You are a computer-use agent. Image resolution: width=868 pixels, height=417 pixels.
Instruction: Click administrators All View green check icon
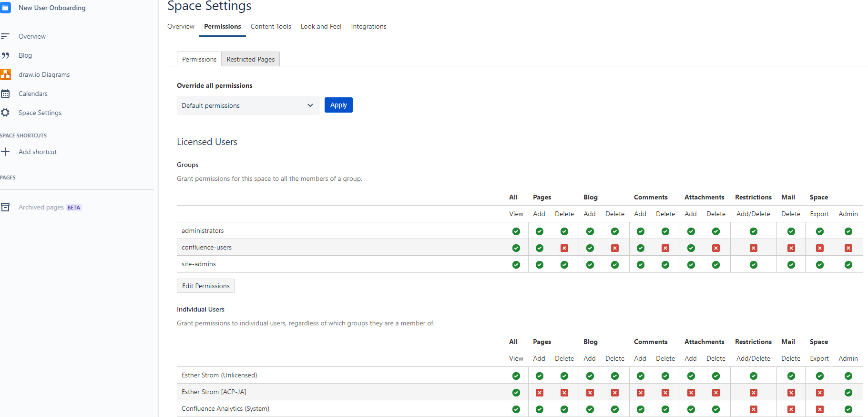coord(516,231)
